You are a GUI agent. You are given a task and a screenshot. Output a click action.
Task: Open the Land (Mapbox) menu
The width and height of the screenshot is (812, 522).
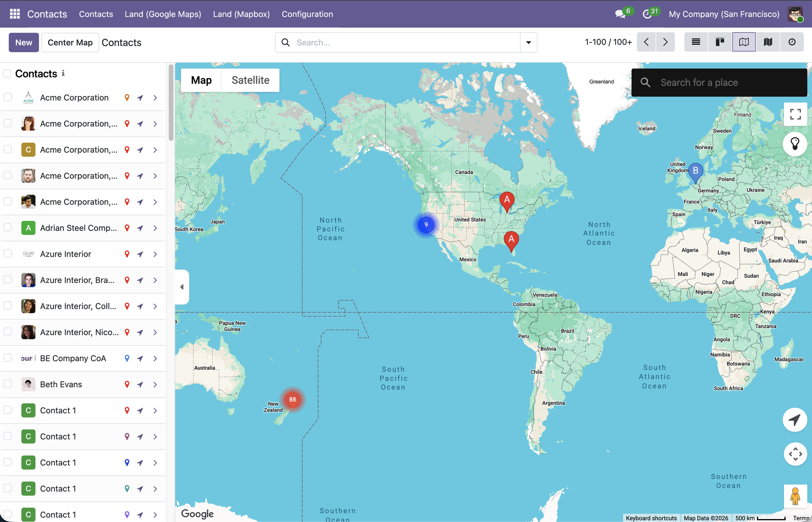click(241, 14)
